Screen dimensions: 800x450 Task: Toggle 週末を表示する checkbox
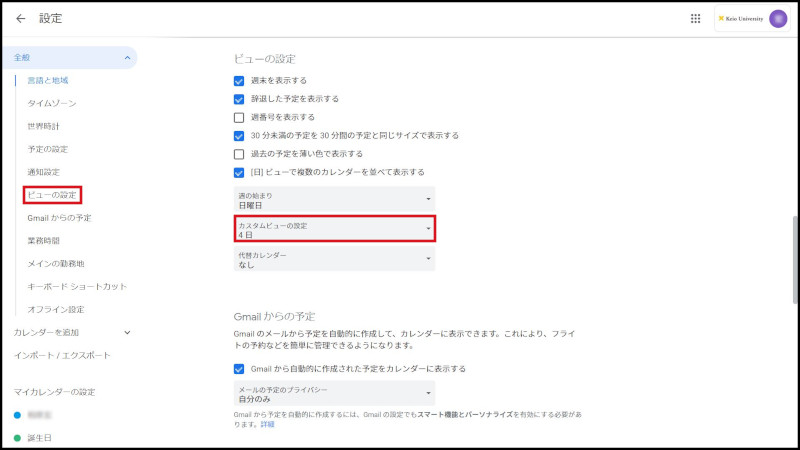239,80
